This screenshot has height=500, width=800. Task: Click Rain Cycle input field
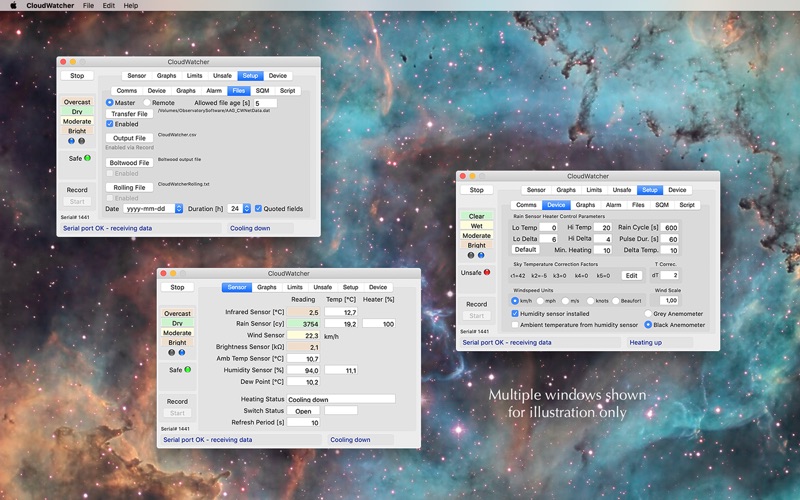coord(669,228)
